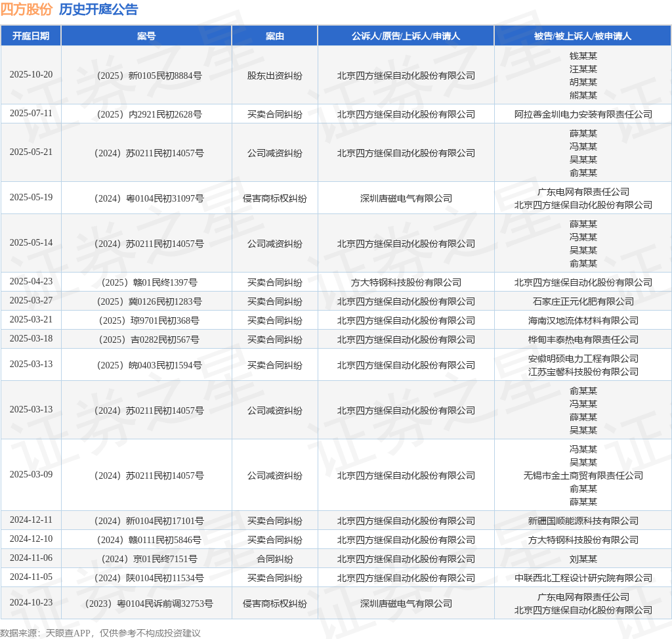The height and width of the screenshot is (639, 672).
Task: Click case number (2023)粤0104民诉前调32753号
Action: (x=149, y=604)
